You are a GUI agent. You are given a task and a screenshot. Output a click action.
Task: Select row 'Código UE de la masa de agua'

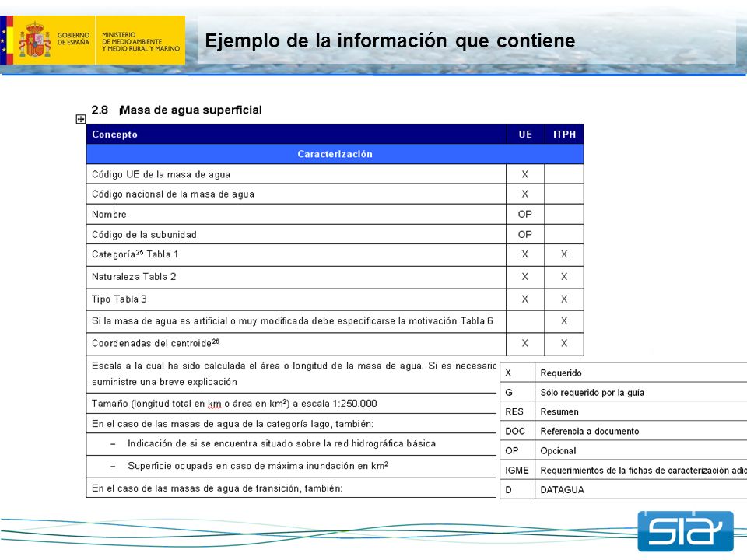(335, 174)
